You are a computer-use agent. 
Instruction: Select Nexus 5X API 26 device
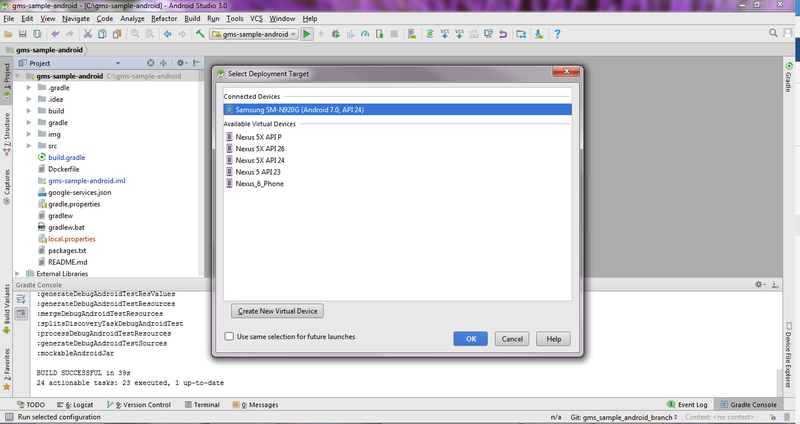(x=255, y=148)
